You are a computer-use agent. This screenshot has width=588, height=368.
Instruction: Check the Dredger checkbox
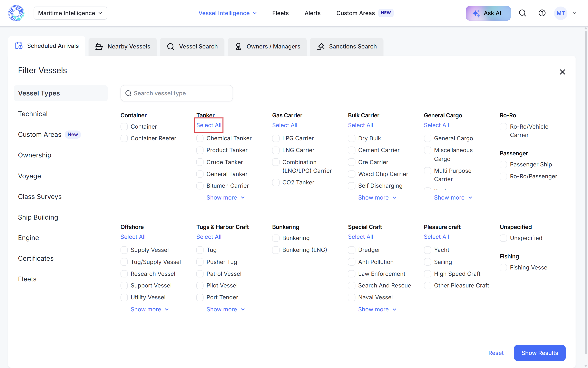click(x=352, y=250)
